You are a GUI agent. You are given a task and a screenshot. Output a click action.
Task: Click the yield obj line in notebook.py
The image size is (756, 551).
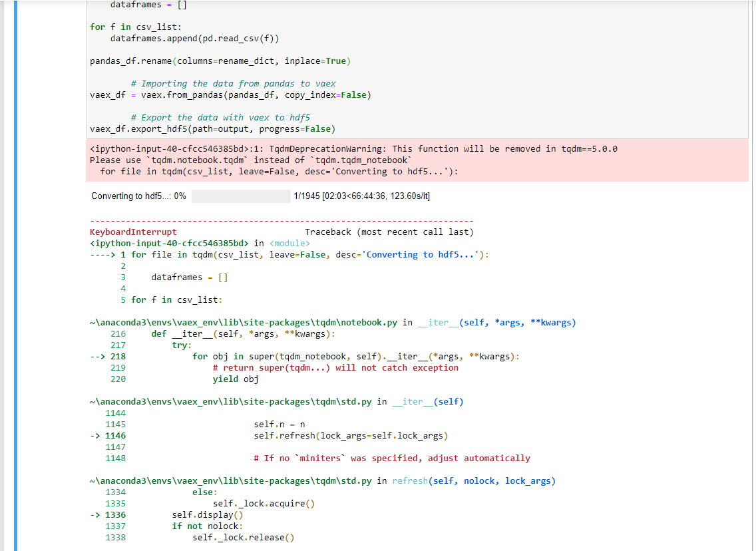point(236,379)
